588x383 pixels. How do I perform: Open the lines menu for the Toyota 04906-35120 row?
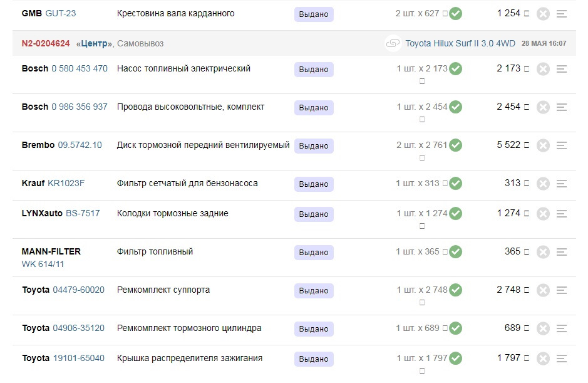[x=562, y=328]
